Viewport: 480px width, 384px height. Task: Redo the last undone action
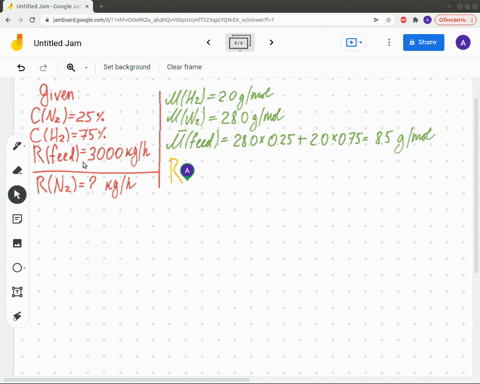[43, 68]
